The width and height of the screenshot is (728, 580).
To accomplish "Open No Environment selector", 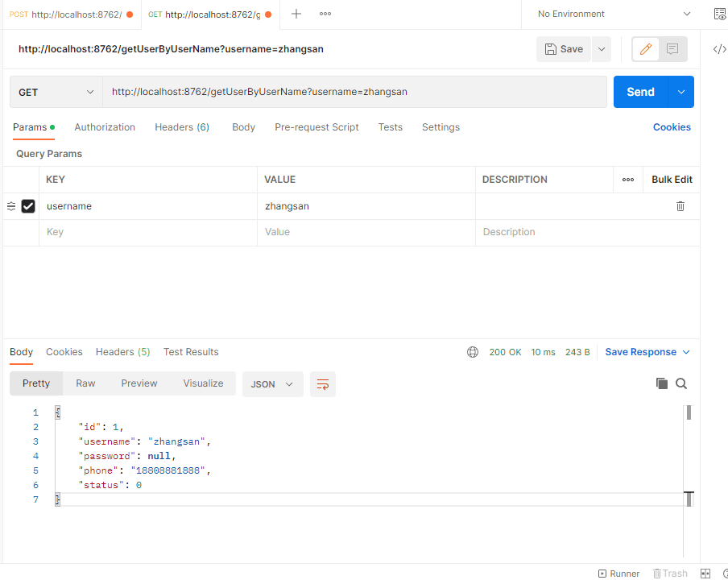I will 614,14.
